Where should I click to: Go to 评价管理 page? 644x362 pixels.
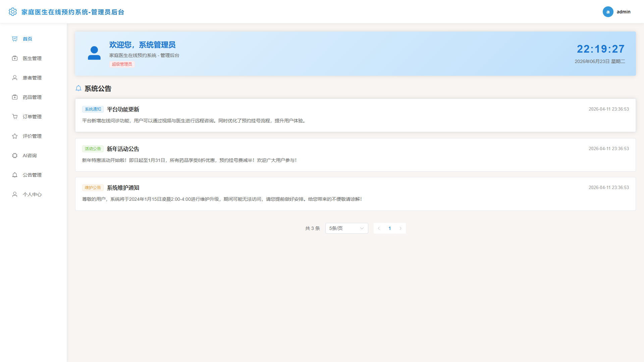point(34,136)
